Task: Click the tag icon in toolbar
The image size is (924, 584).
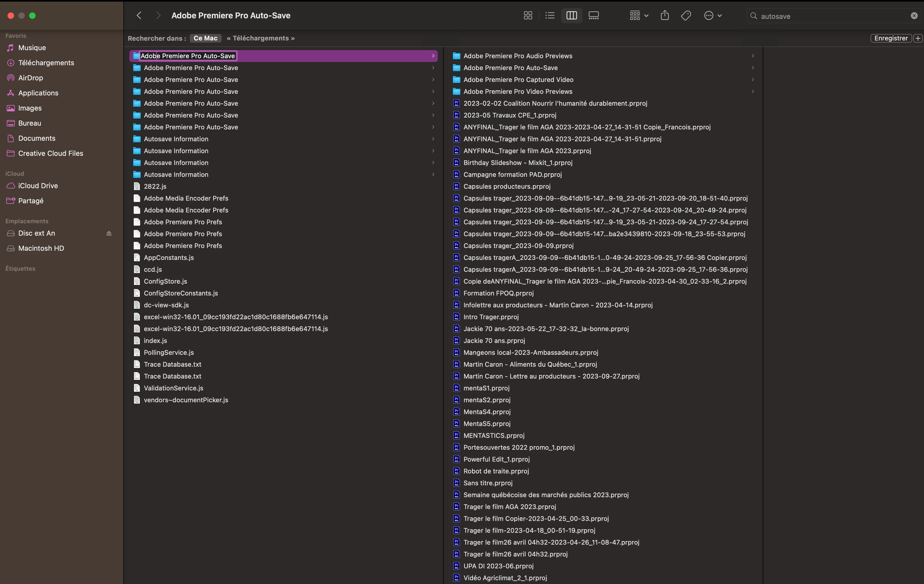Action: [686, 15]
